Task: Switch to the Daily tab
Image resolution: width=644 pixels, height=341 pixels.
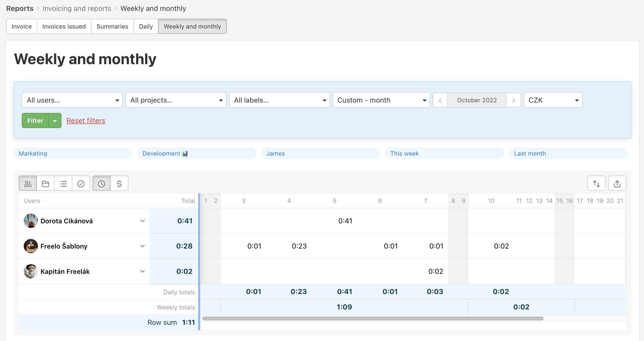Action: 146,26
